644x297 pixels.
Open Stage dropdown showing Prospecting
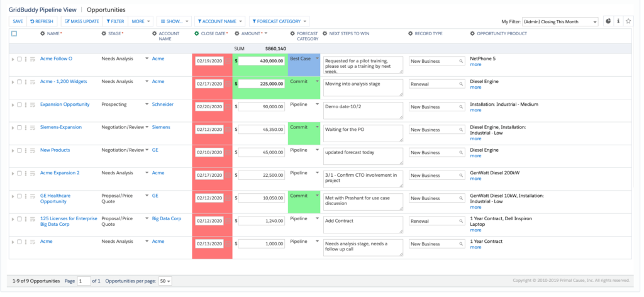click(147, 104)
